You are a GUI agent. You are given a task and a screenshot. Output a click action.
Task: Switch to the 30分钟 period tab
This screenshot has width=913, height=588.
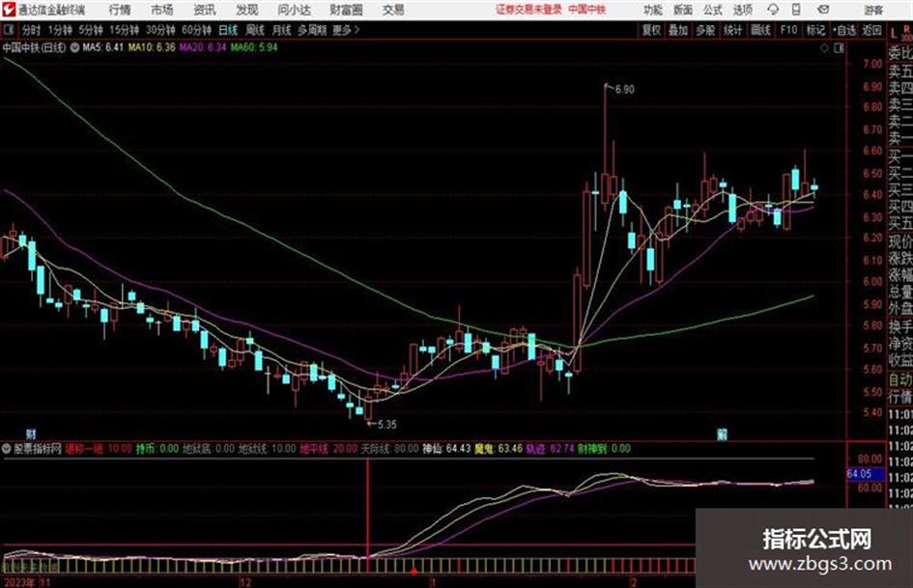click(x=160, y=30)
